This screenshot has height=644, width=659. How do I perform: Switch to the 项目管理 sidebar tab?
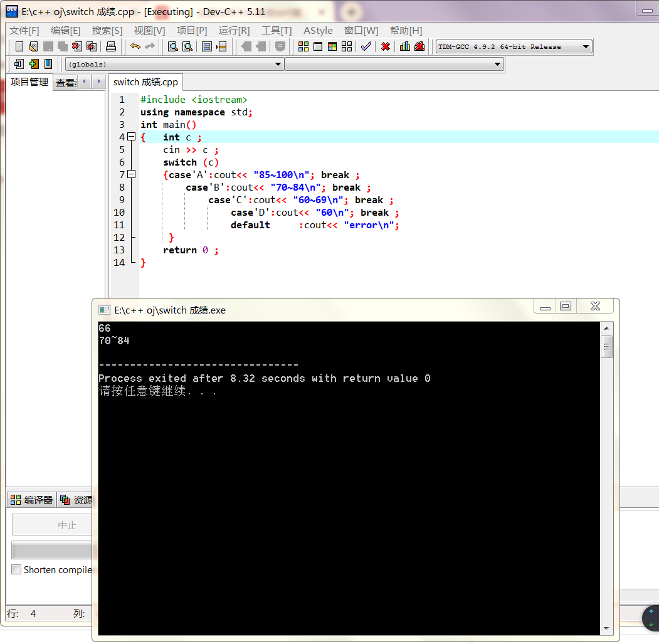click(29, 82)
